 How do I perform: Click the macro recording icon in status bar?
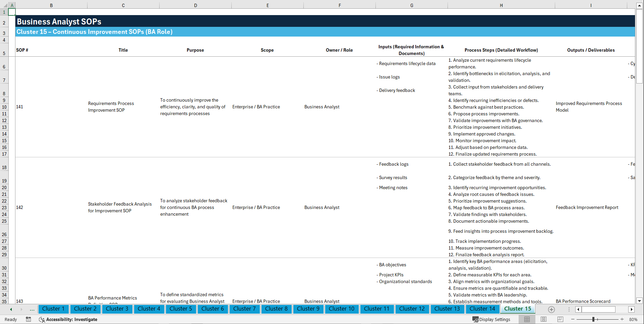coord(28,319)
